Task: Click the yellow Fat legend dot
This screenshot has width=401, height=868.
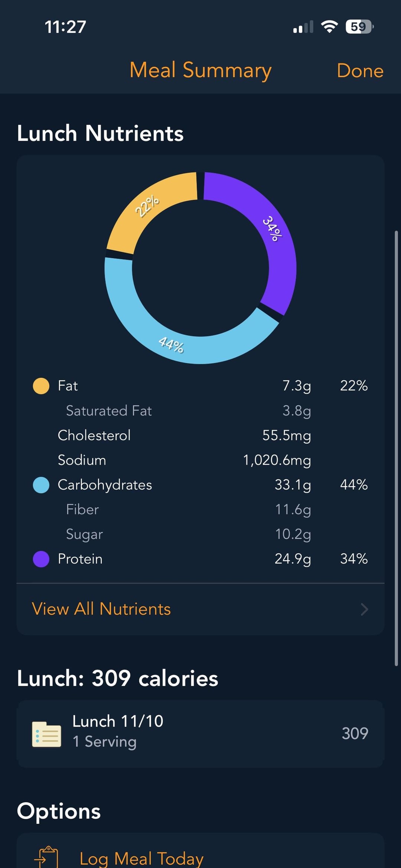Action: (x=41, y=386)
